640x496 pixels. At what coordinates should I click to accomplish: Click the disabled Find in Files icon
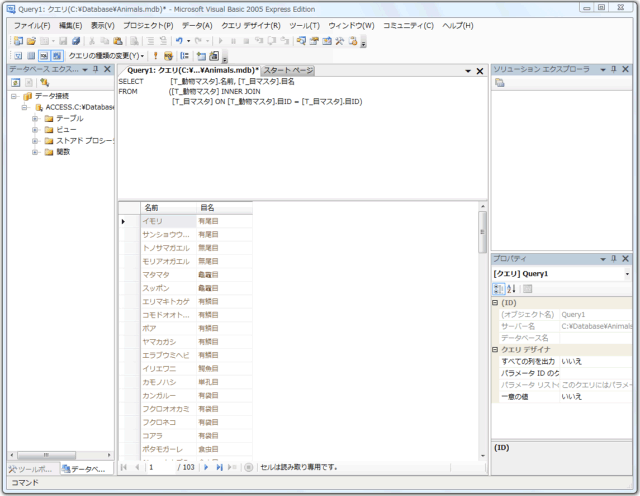pos(134,41)
